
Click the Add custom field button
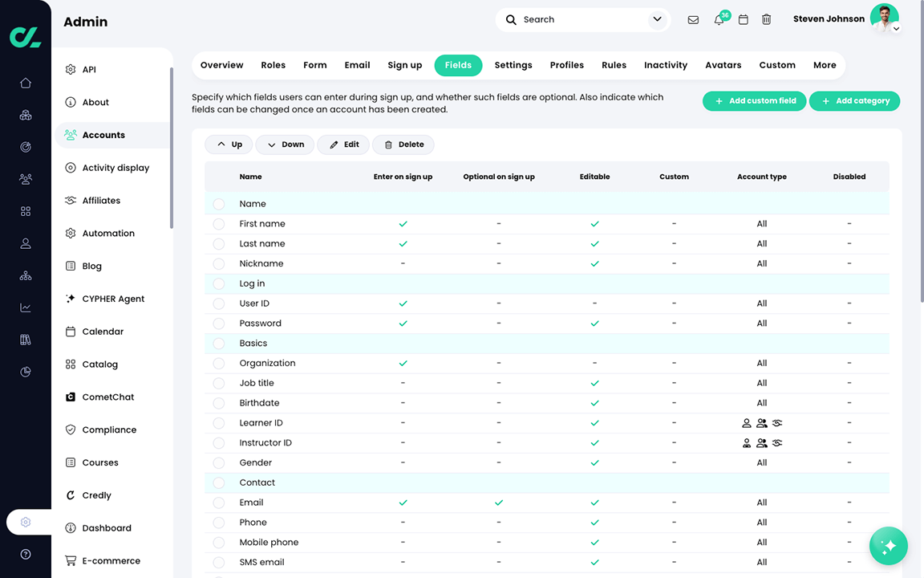[754, 101]
